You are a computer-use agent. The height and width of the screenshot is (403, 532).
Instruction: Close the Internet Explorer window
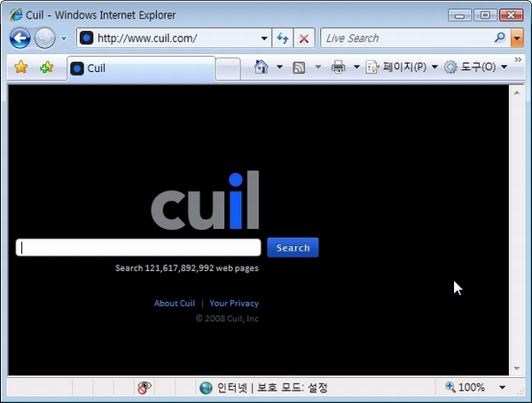pyautogui.click(x=511, y=15)
